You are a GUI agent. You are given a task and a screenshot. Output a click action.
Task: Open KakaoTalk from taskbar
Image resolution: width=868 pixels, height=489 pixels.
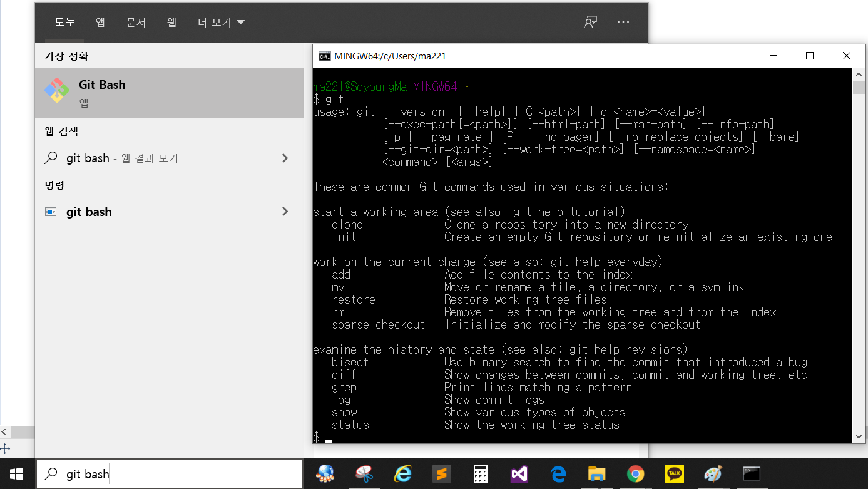click(x=675, y=474)
